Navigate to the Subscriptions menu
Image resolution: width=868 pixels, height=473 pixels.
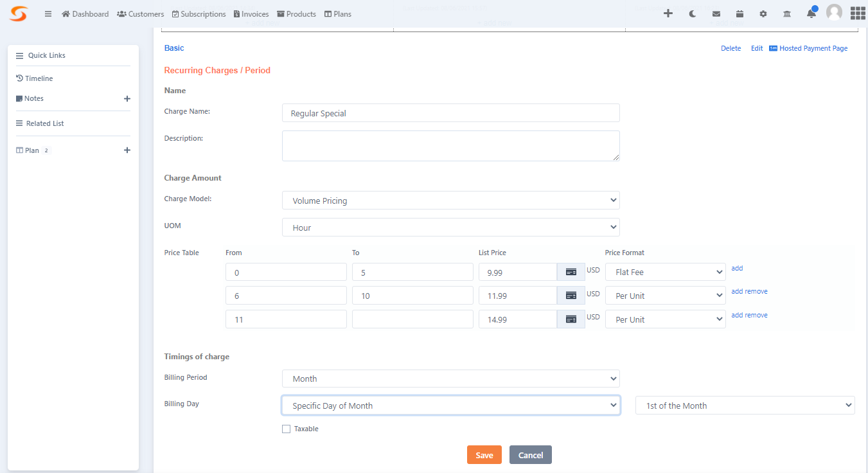(x=199, y=13)
